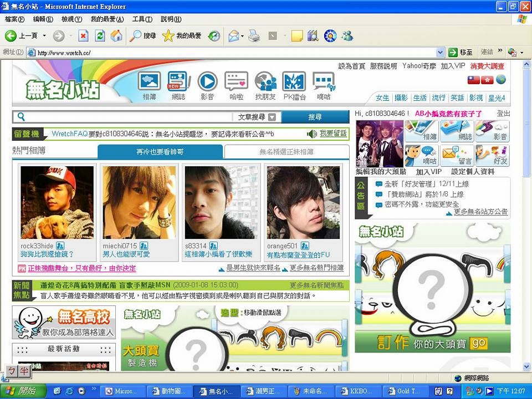Click the IE Home toolbar icon
Image resolution: width=532 pixels, height=399 pixels.
[116, 36]
